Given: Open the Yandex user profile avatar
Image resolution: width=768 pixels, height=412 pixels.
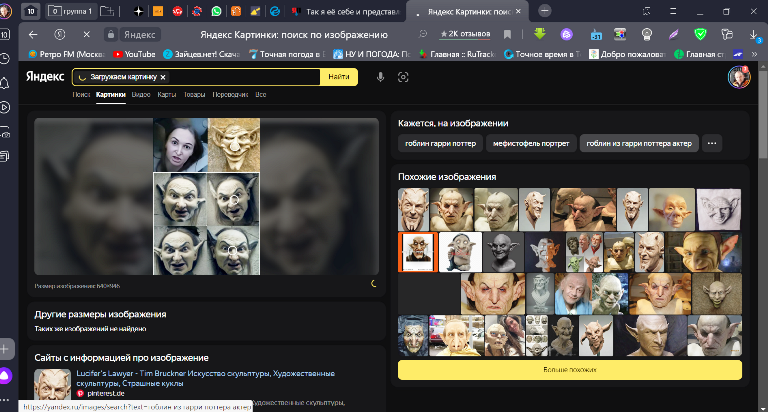Looking at the screenshot, I should pos(739,77).
